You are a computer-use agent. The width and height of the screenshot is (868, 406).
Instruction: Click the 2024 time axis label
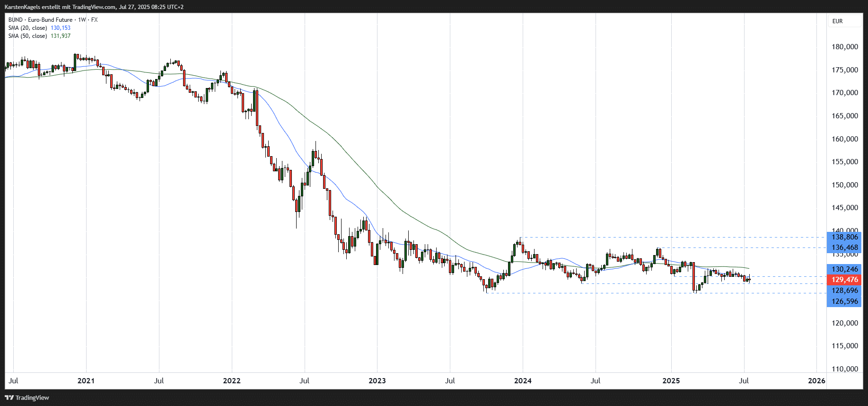[523, 381]
